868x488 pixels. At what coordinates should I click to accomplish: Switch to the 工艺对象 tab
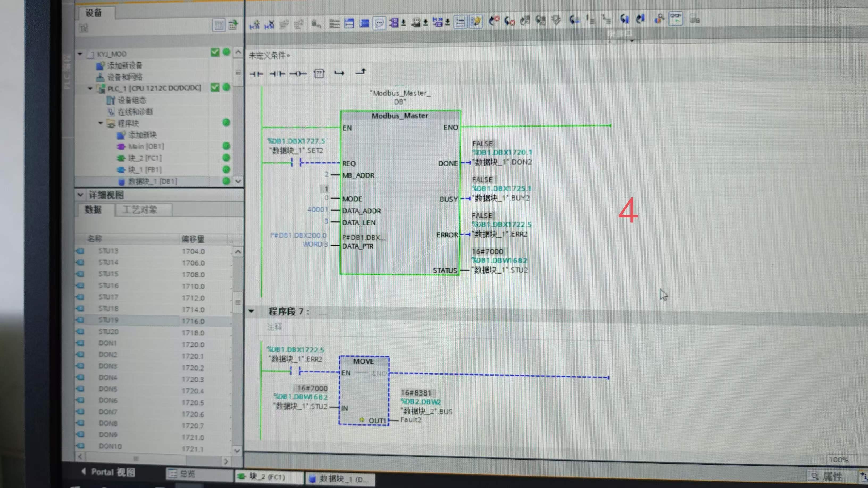point(140,210)
